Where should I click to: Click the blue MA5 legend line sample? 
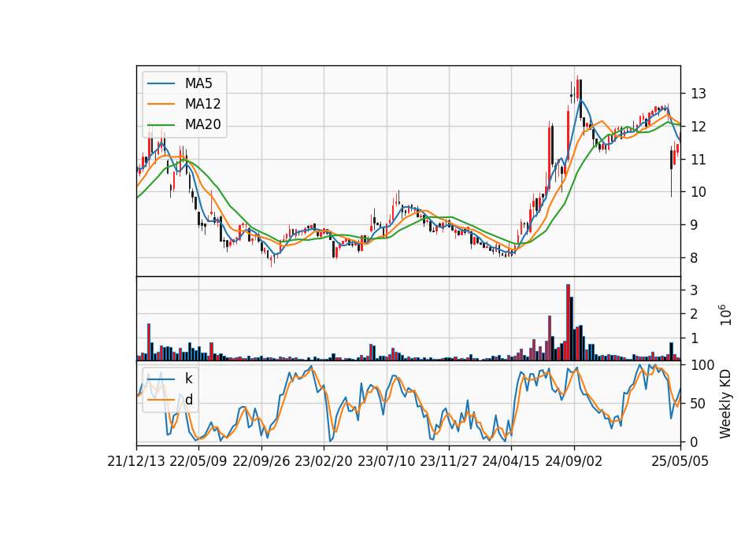point(161,83)
